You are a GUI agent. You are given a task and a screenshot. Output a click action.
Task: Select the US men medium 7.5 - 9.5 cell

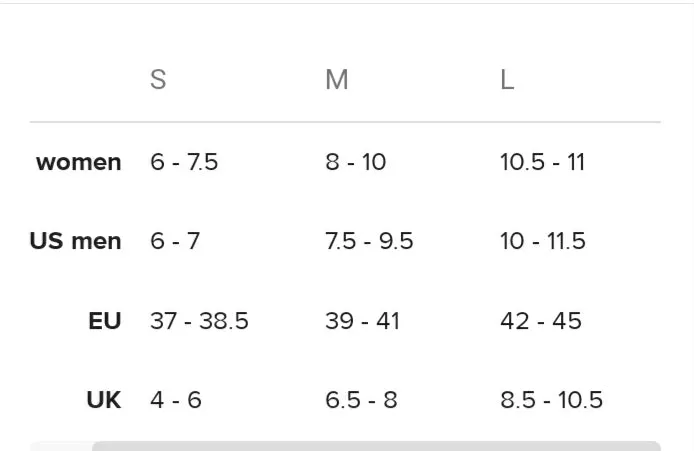pyautogui.click(x=369, y=241)
